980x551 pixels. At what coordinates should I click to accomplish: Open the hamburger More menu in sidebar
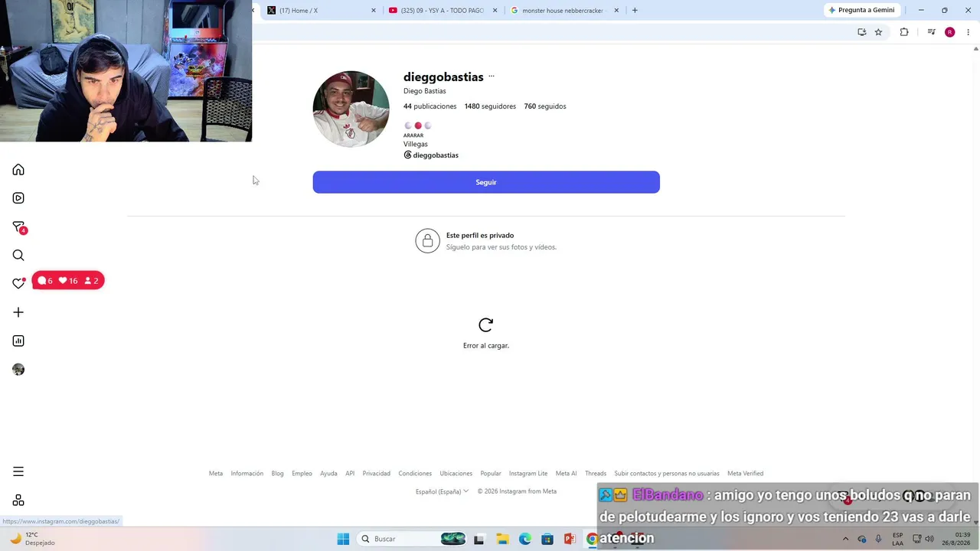click(x=18, y=471)
